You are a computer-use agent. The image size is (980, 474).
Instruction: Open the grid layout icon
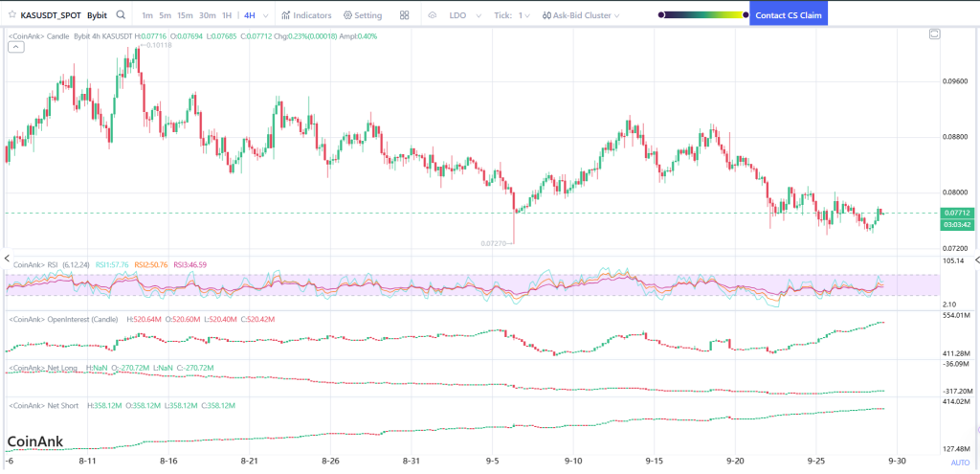(x=405, y=15)
